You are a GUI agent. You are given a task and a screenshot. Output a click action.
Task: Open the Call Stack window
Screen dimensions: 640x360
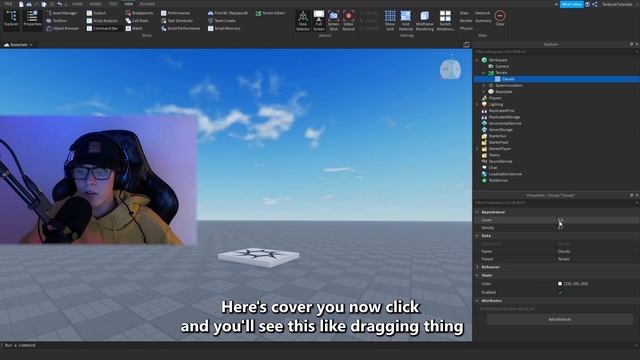[137, 21]
